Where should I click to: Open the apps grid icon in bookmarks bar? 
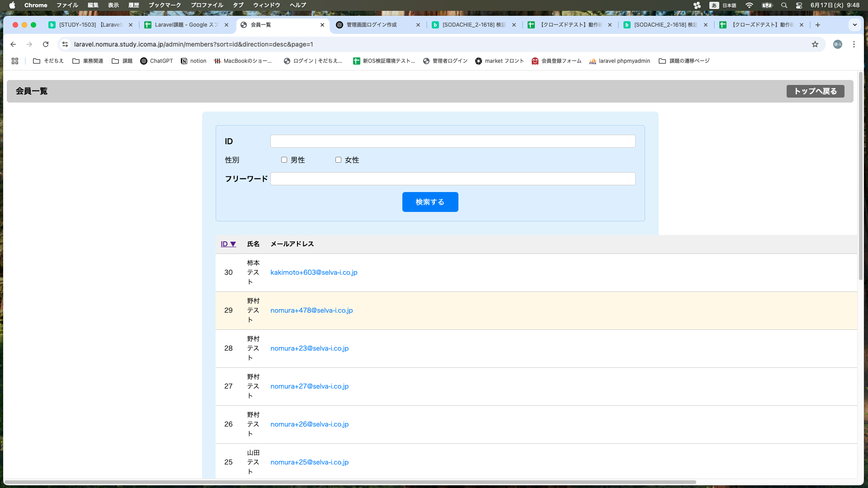pyautogui.click(x=15, y=61)
